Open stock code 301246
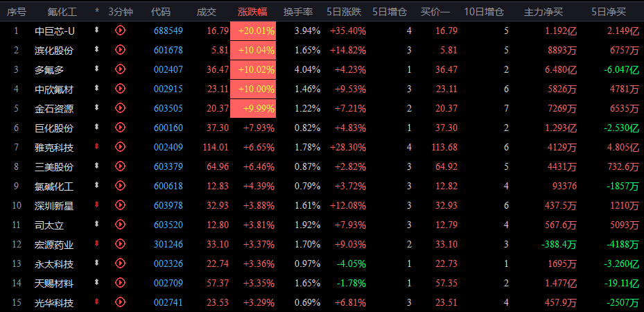 [x=168, y=244]
